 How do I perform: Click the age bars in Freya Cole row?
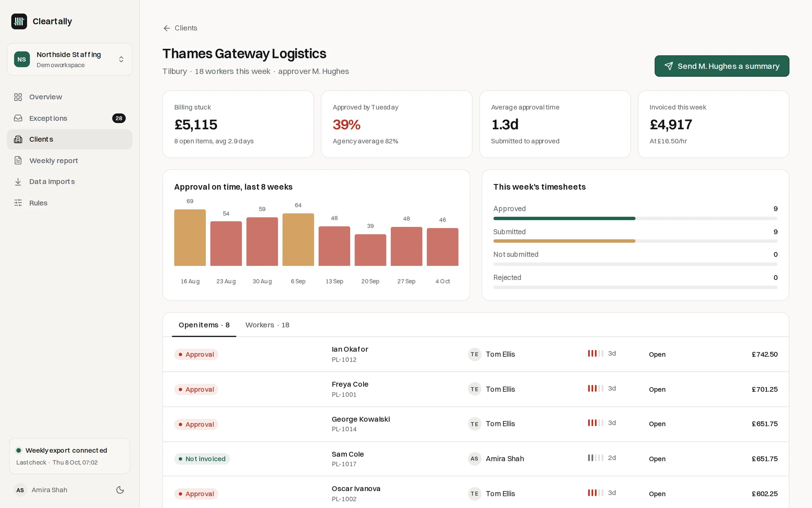pos(595,388)
